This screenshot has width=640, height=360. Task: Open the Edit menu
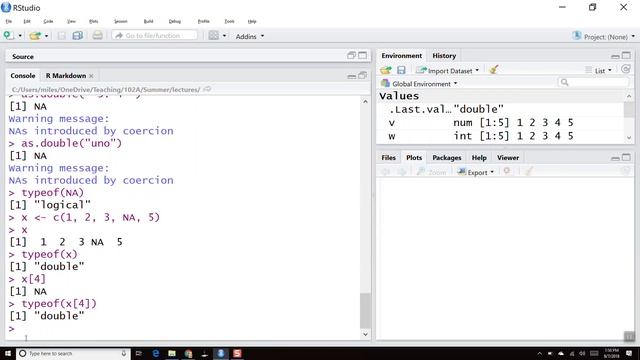coord(27,21)
